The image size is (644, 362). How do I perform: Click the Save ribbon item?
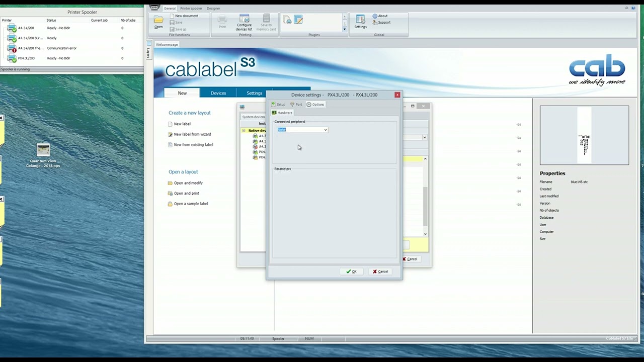[176, 23]
